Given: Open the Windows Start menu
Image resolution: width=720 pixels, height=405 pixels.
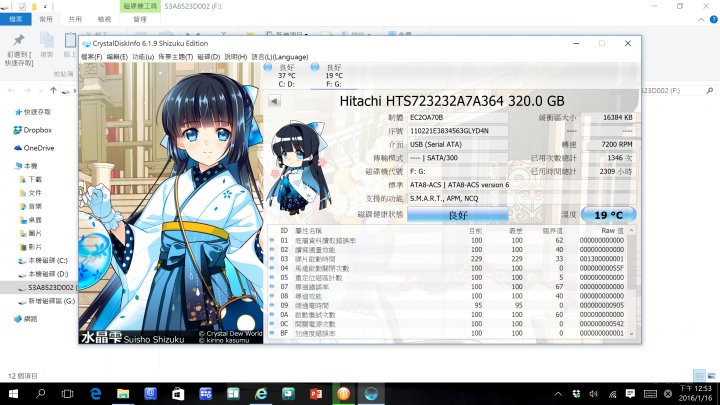Looking at the screenshot, I should [x=13, y=394].
